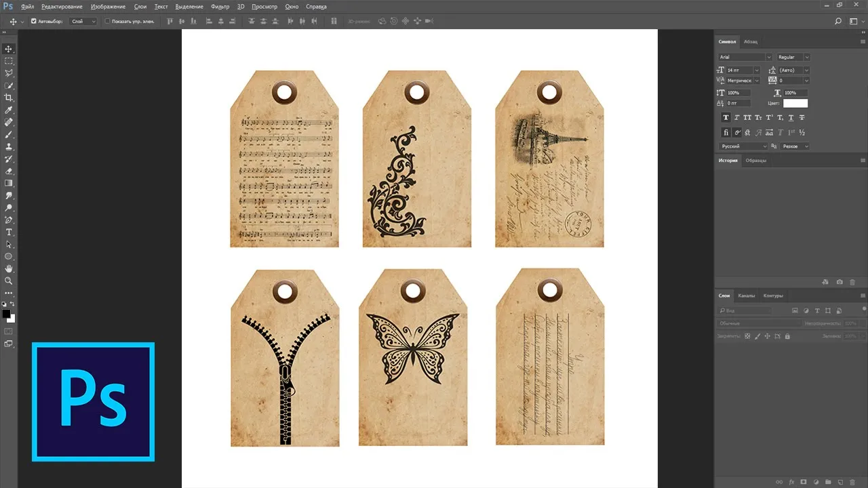Delete layer with Layers panel trash icon
This screenshot has height=488, width=868.
coord(852,482)
